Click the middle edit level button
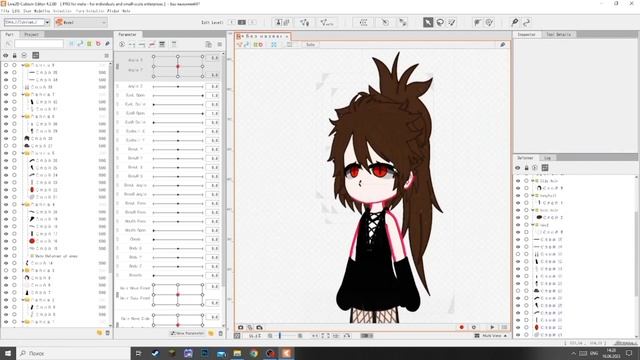Image resolution: width=640 pixels, height=360 pixels. pyautogui.click(x=242, y=22)
